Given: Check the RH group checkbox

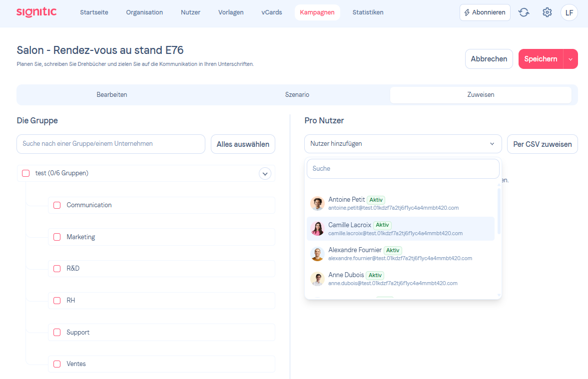Looking at the screenshot, I should pyautogui.click(x=57, y=300).
